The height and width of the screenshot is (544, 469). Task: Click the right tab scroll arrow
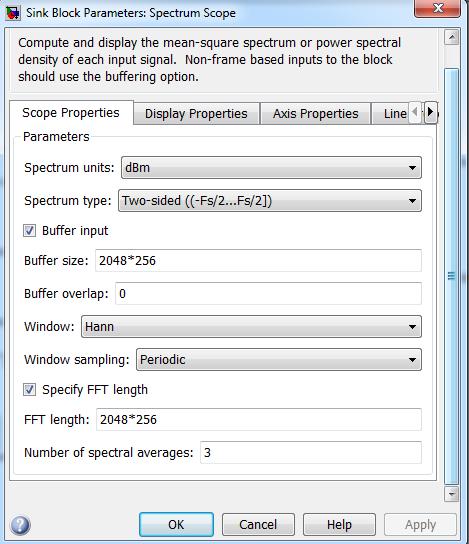(430, 112)
